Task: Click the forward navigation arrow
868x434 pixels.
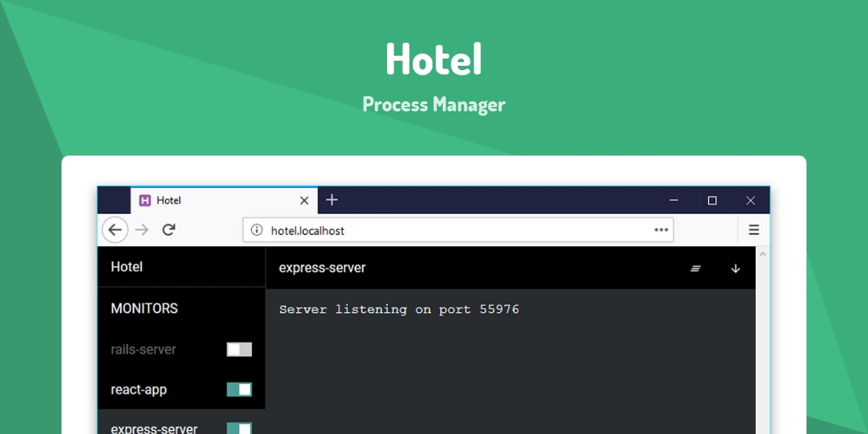Action: click(x=142, y=229)
